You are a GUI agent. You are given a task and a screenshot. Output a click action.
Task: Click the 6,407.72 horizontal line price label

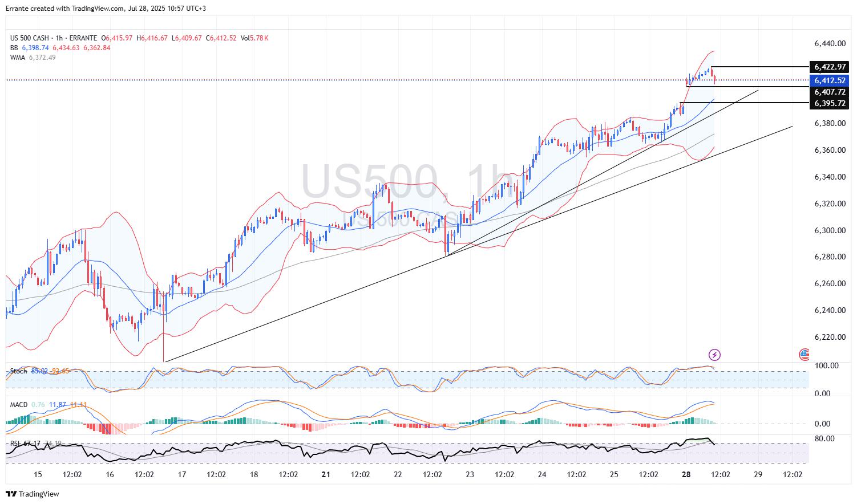829,92
